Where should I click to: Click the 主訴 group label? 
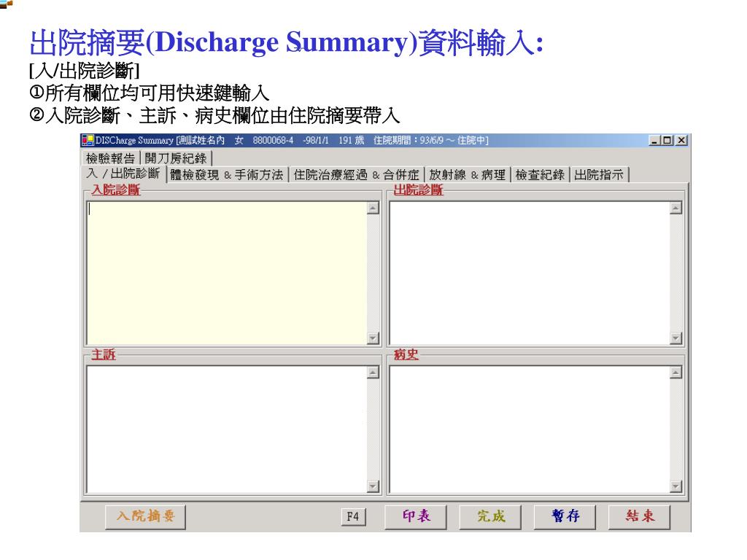[104, 355]
